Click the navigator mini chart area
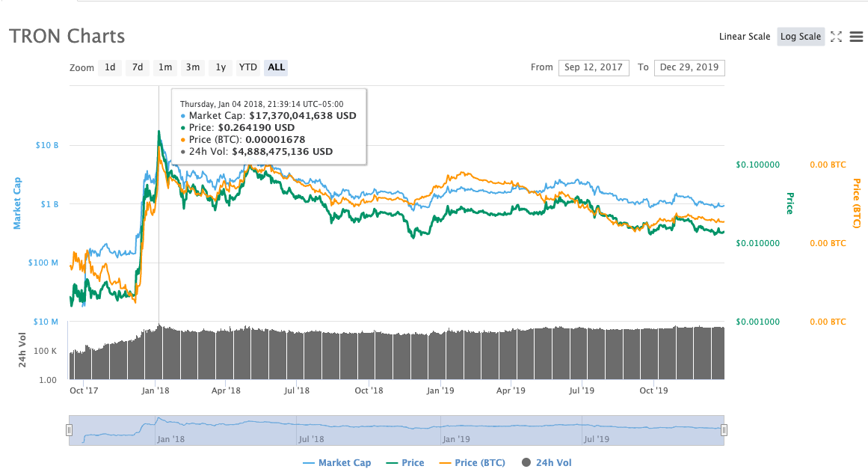Viewport: 868px width, 469px height. tap(396, 430)
